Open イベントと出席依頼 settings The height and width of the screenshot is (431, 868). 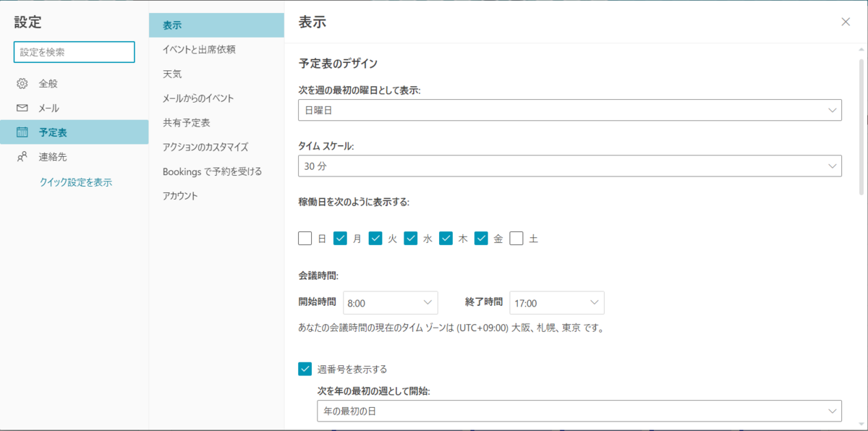(x=216, y=50)
